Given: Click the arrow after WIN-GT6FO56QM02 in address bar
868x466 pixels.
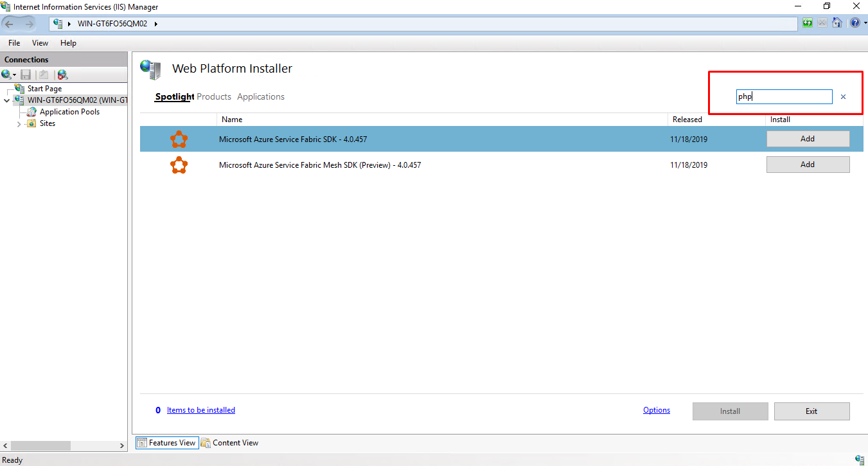Looking at the screenshot, I should pos(155,24).
